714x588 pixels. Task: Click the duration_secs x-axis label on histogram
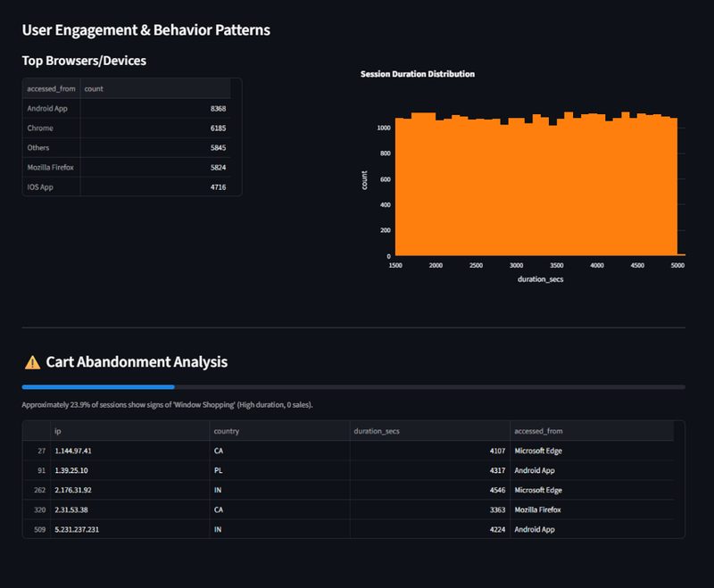point(540,279)
